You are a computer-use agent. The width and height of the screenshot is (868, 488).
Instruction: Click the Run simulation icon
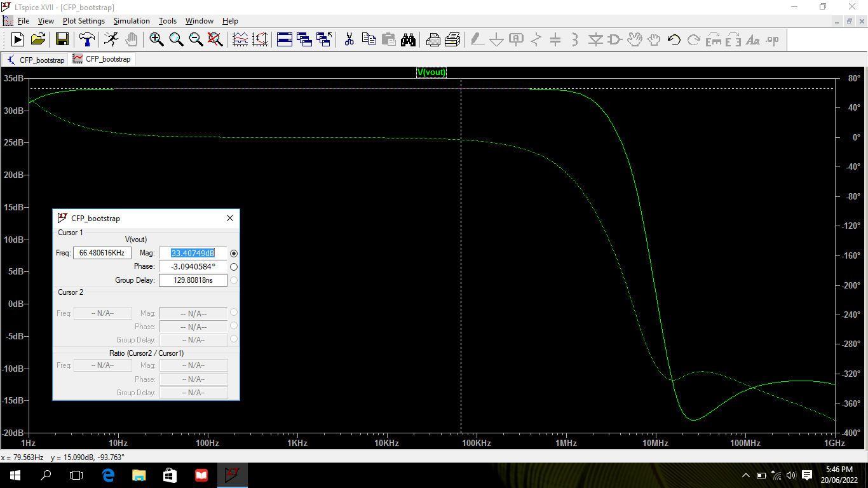click(18, 39)
